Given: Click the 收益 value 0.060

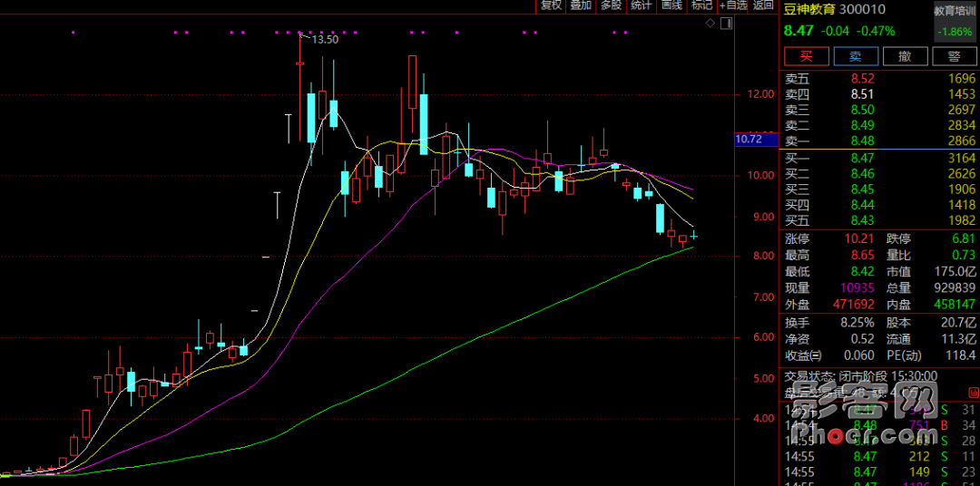Looking at the screenshot, I should point(859,355).
